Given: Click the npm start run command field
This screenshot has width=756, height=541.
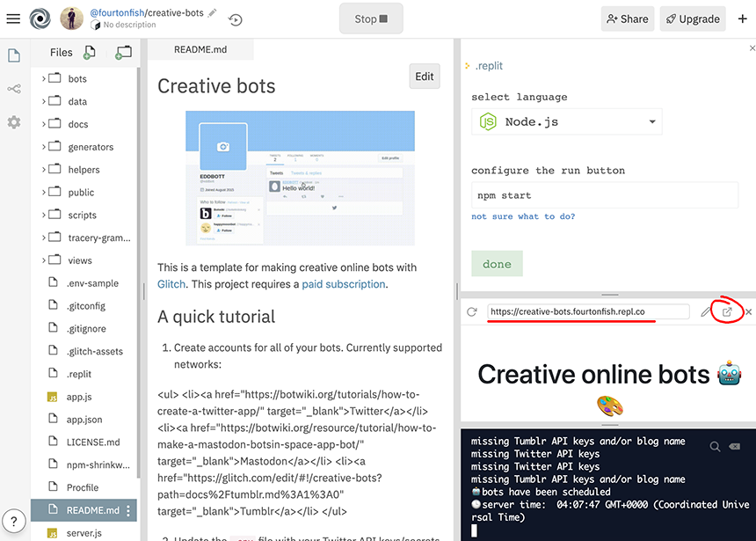Looking at the screenshot, I should pyautogui.click(x=605, y=195).
